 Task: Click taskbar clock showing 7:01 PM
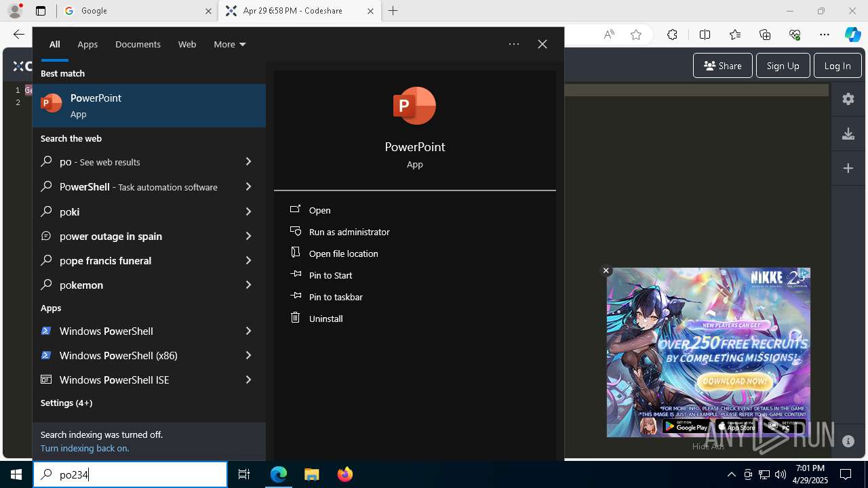click(x=810, y=474)
